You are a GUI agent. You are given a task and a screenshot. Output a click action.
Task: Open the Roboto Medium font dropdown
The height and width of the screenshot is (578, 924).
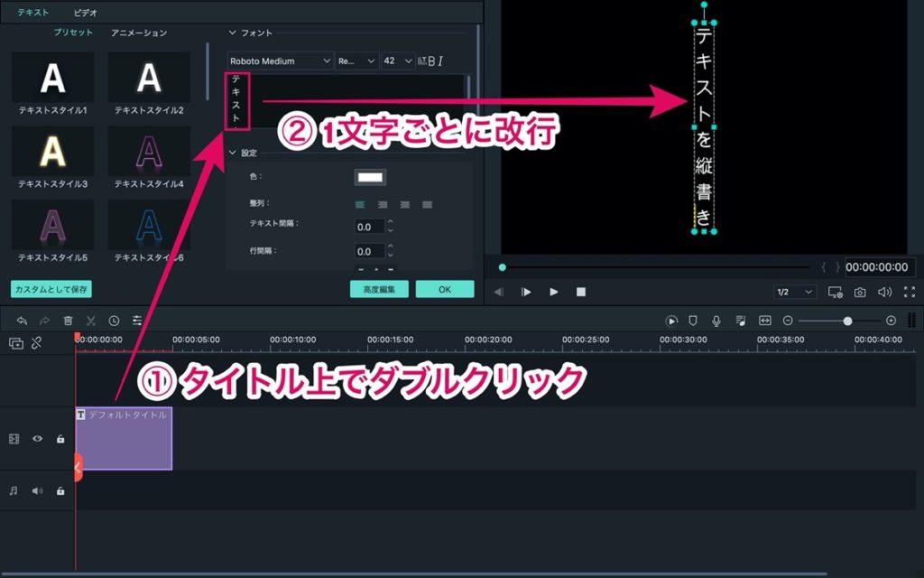pos(280,61)
